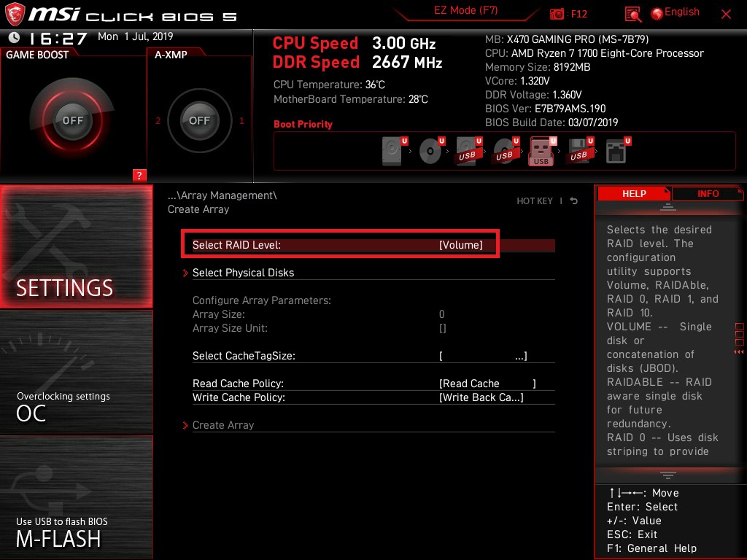
Task: Click the red question mark help icon
Action: tap(140, 175)
